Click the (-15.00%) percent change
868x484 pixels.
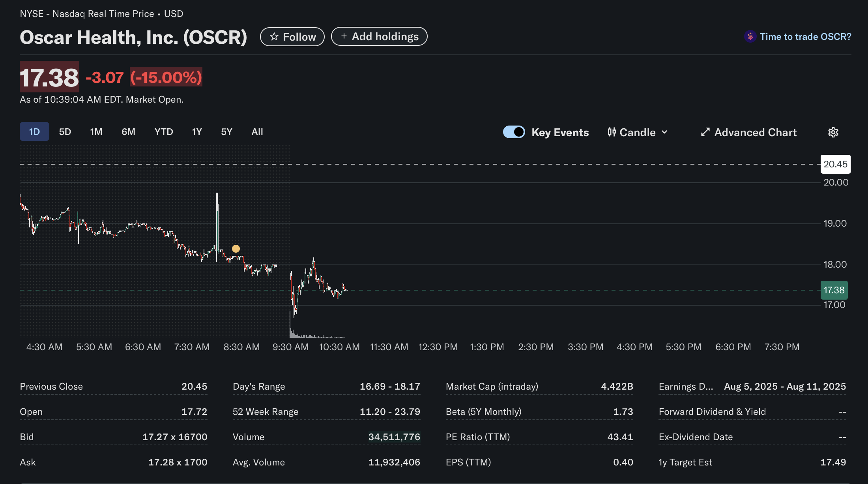(166, 77)
